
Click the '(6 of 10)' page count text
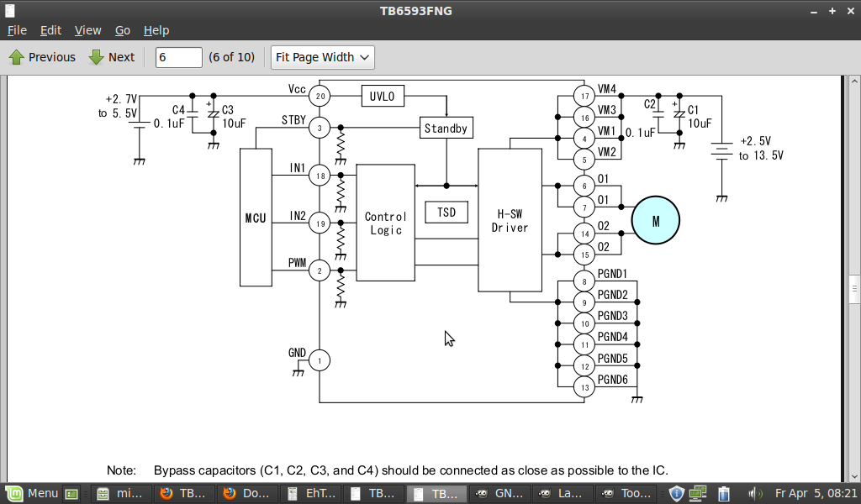pos(232,57)
